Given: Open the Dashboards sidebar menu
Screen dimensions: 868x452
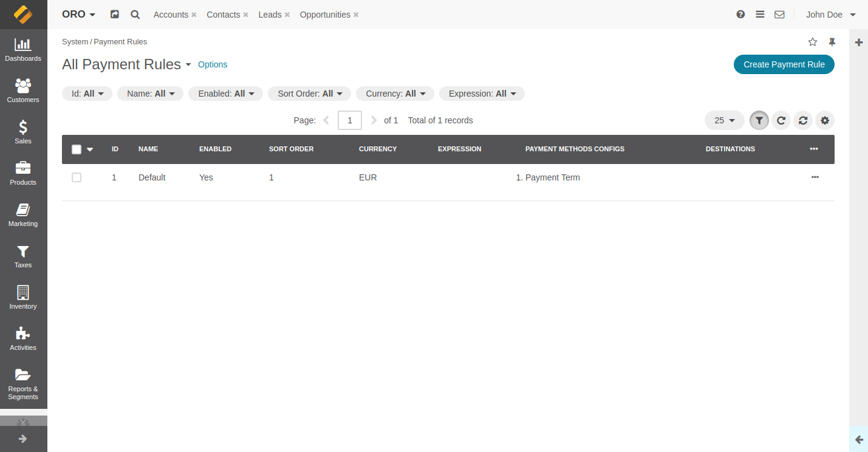Looking at the screenshot, I should click(x=23, y=50).
